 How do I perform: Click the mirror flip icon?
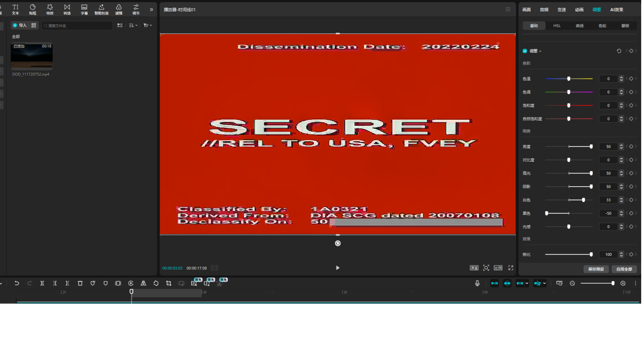(x=143, y=283)
